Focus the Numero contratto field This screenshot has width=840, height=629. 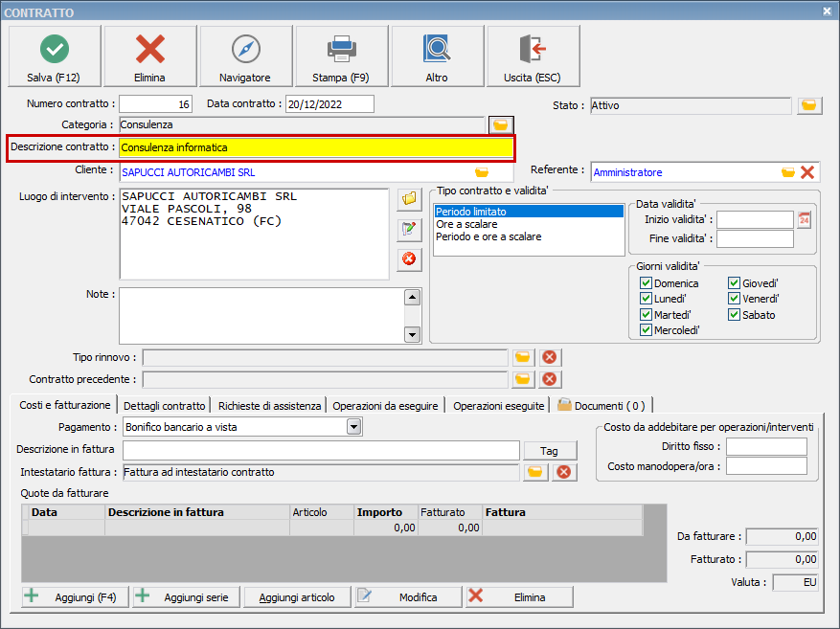155,103
